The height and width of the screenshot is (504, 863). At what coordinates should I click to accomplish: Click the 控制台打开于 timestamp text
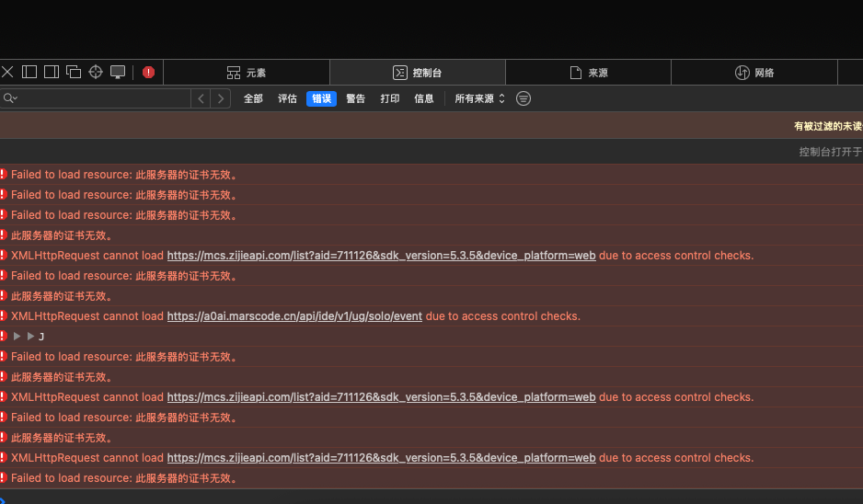(831, 152)
